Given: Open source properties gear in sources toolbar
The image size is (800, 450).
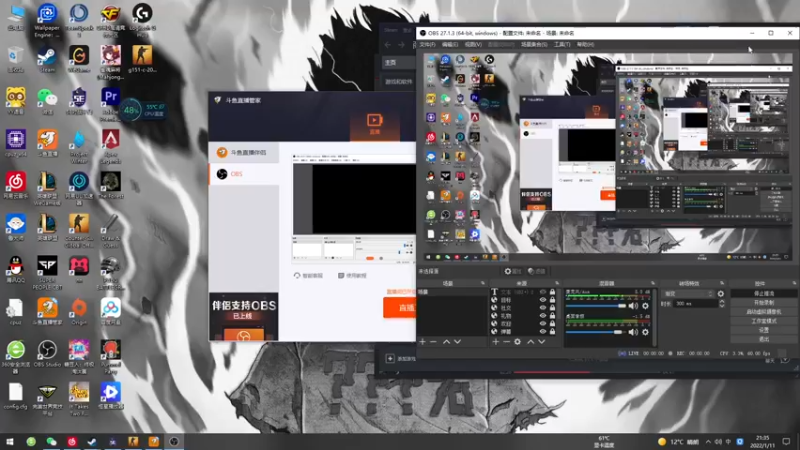Looking at the screenshot, I should (x=517, y=341).
